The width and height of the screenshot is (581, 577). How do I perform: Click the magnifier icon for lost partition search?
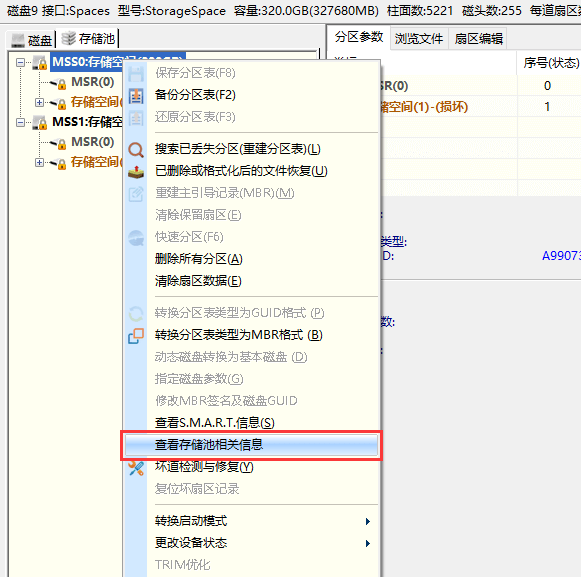[x=136, y=150]
